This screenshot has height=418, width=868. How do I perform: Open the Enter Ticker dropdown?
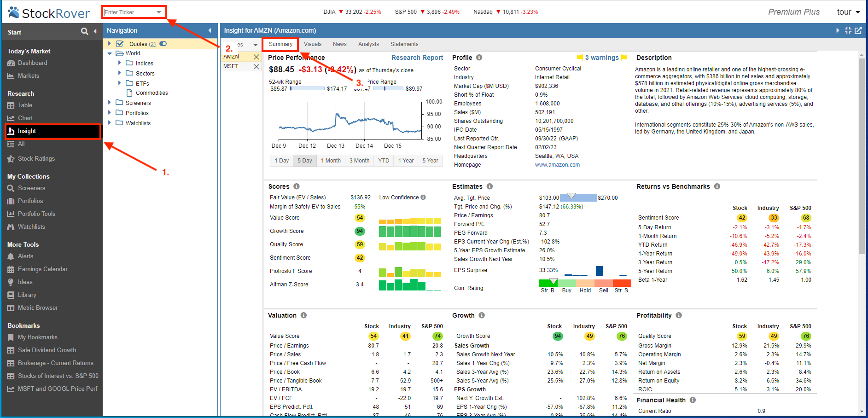pos(159,12)
